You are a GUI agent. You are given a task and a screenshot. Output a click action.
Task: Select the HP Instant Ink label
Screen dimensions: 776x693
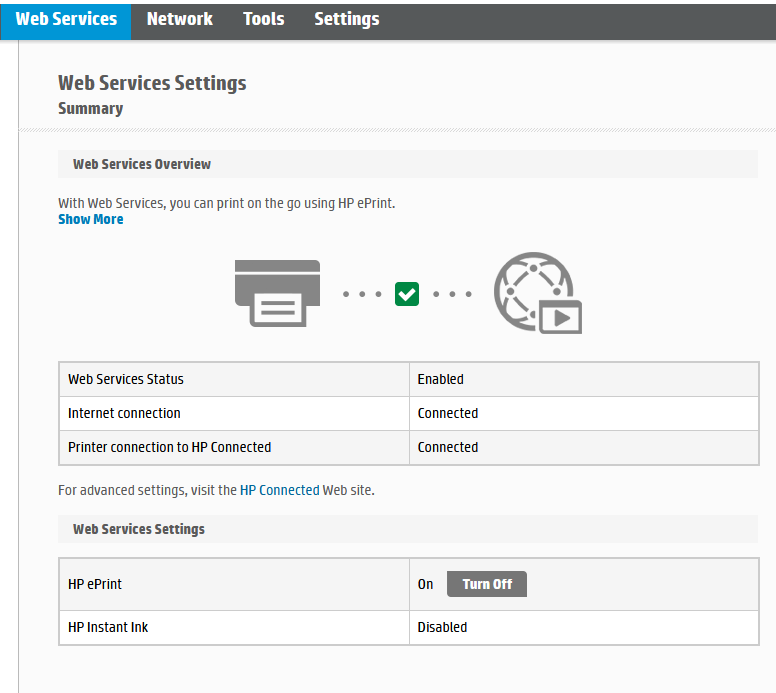pyautogui.click(x=108, y=627)
